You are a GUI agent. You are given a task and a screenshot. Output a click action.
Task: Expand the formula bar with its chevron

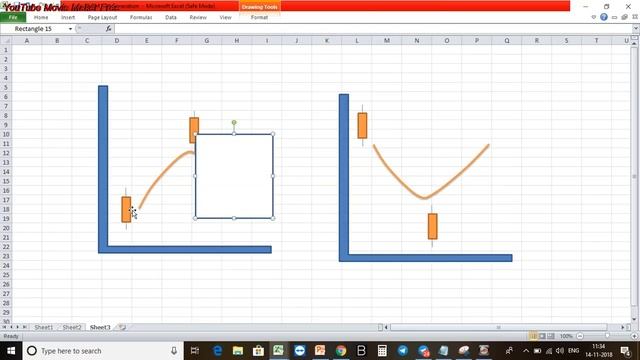(x=636, y=29)
